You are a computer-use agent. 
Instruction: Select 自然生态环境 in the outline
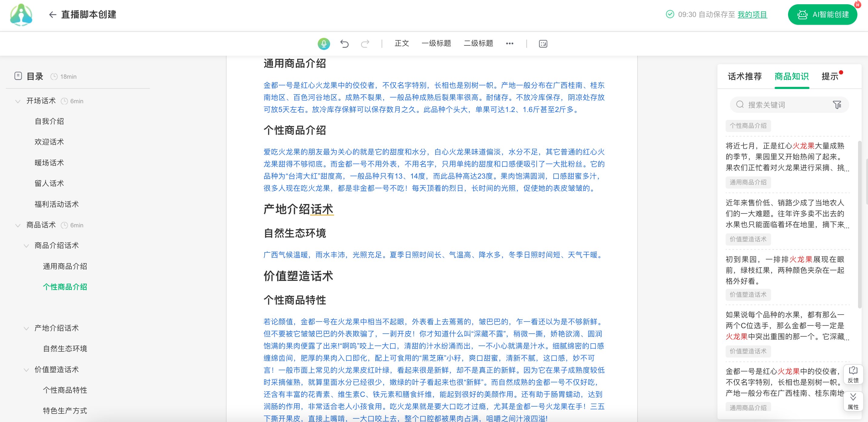(x=65, y=349)
